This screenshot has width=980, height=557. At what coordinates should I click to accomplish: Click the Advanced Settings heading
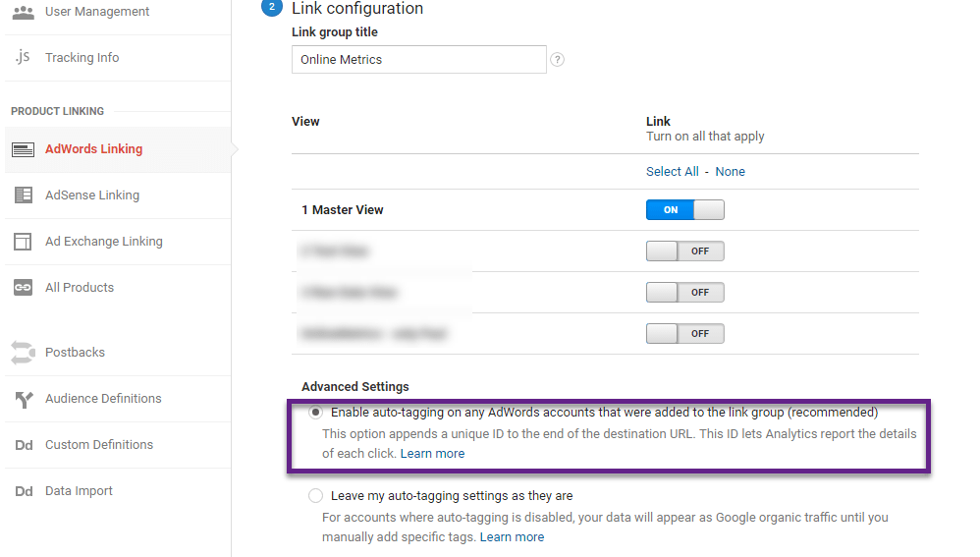(x=355, y=387)
